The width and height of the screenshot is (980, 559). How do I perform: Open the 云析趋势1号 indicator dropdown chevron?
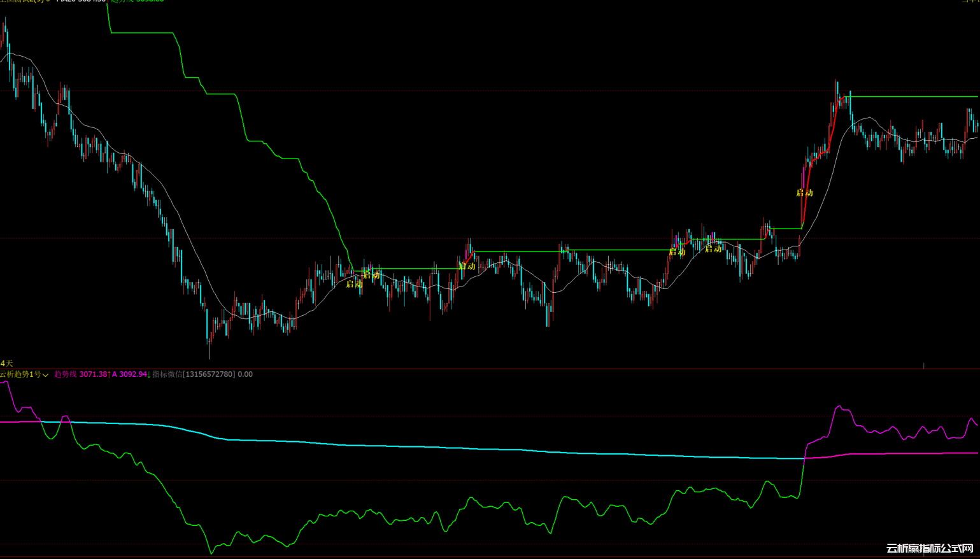point(46,375)
